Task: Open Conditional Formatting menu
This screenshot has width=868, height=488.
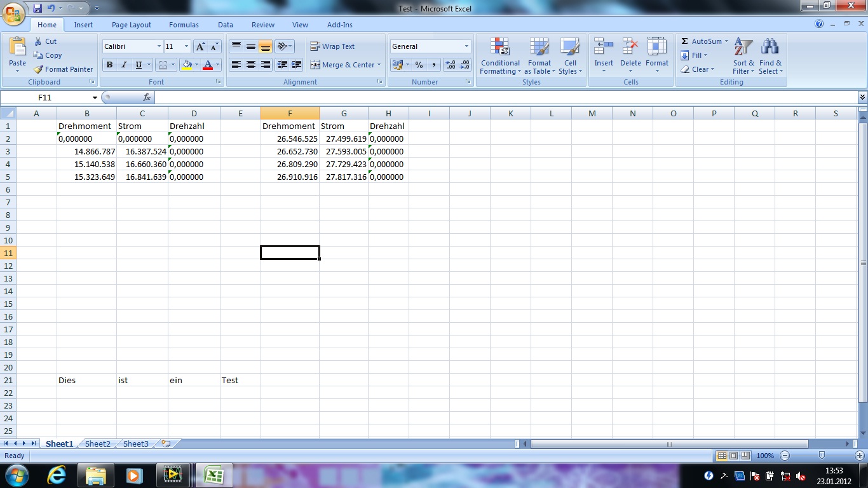Action: [x=500, y=56]
